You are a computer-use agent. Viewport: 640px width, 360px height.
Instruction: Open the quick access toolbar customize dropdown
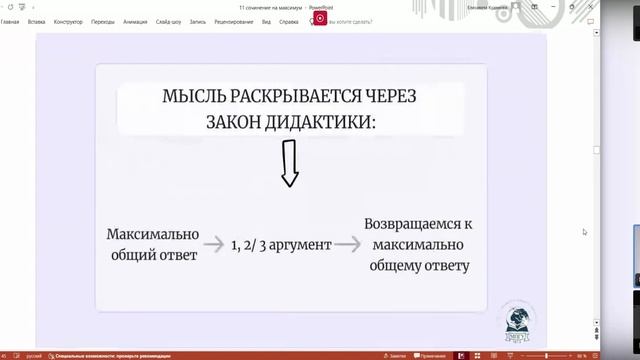point(33,7)
